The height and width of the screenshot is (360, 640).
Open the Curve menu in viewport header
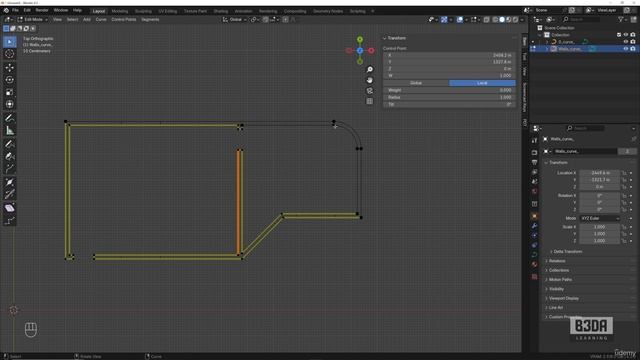click(101, 20)
